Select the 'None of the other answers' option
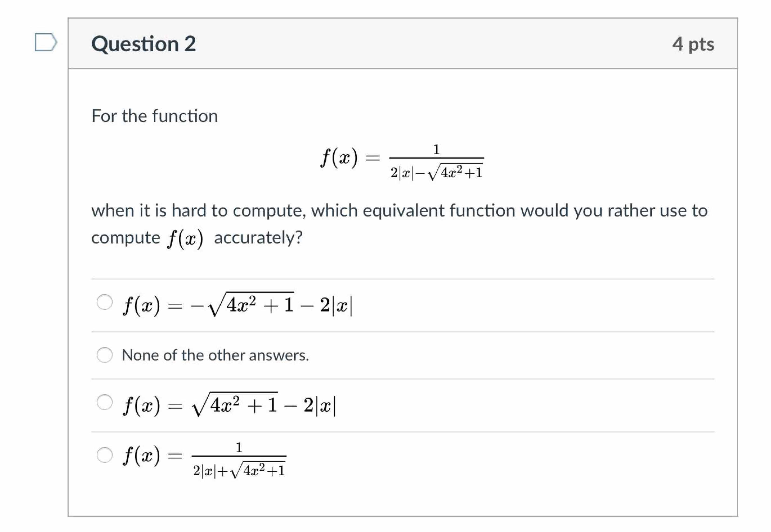Screen dimensions: 771x532 (x=105, y=355)
